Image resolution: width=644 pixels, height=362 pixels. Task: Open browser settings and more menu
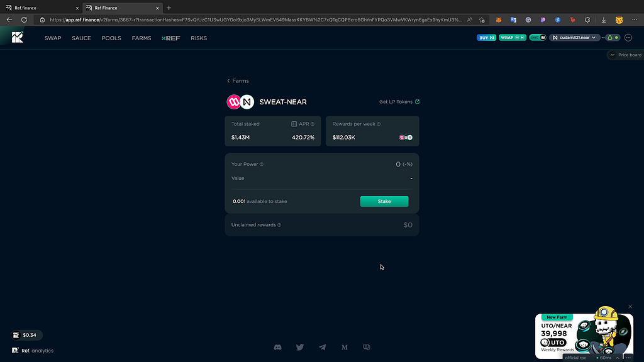[635, 19]
